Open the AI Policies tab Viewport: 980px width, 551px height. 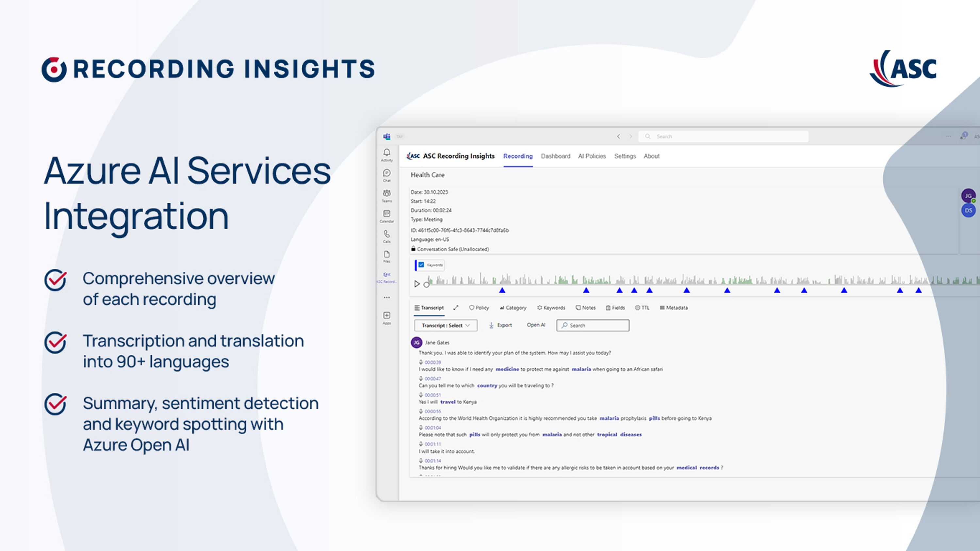(x=592, y=156)
